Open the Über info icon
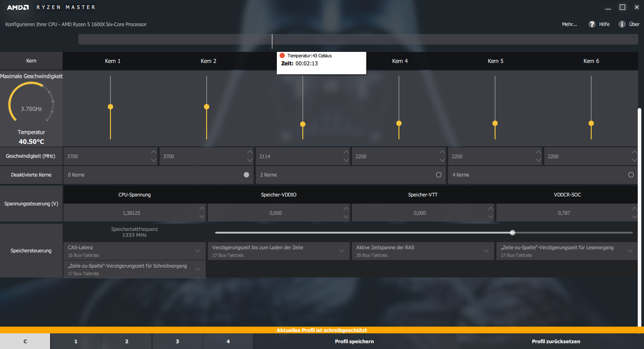644x349 pixels. tap(622, 24)
